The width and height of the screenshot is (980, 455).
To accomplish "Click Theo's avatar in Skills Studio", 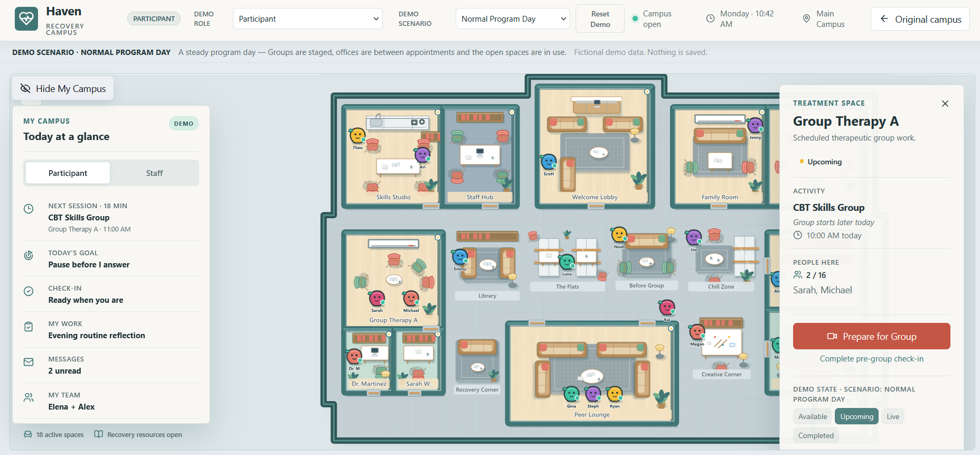I will pos(357,136).
